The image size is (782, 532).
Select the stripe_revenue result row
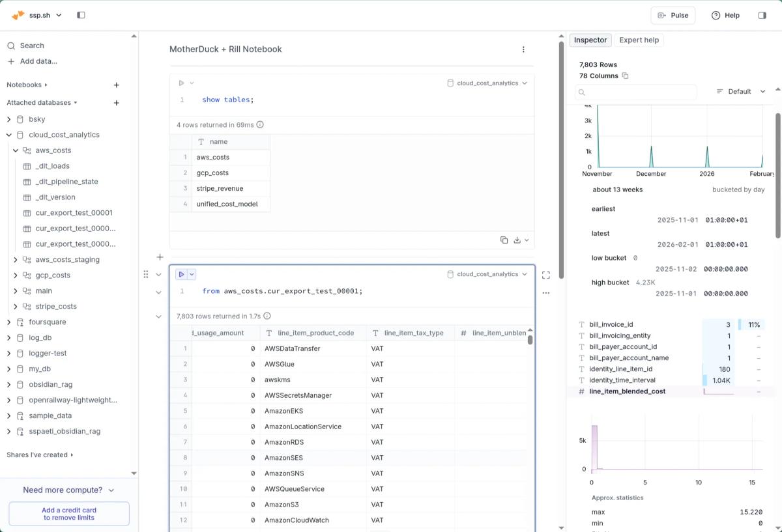pos(220,188)
